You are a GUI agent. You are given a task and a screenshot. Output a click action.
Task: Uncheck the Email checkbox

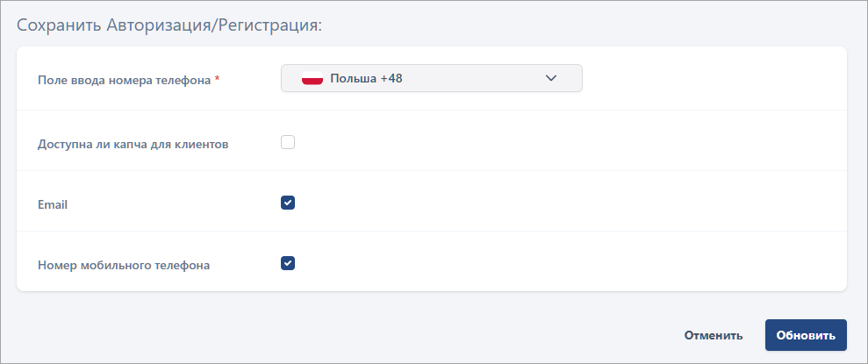(288, 203)
